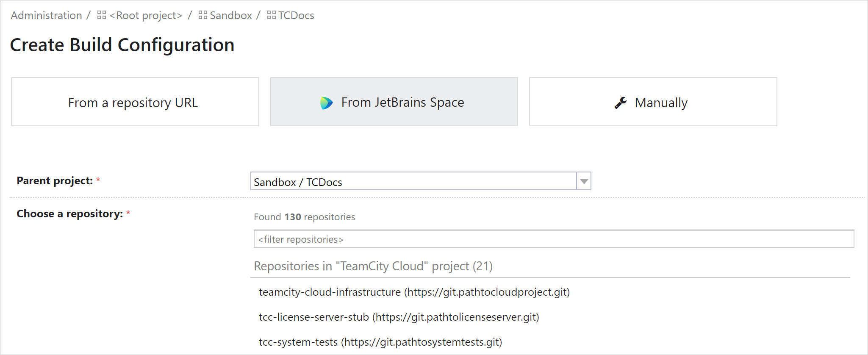The height and width of the screenshot is (355, 868).
Task: Click the JetBrains Space logo icon
Action: tap(326, 102)
